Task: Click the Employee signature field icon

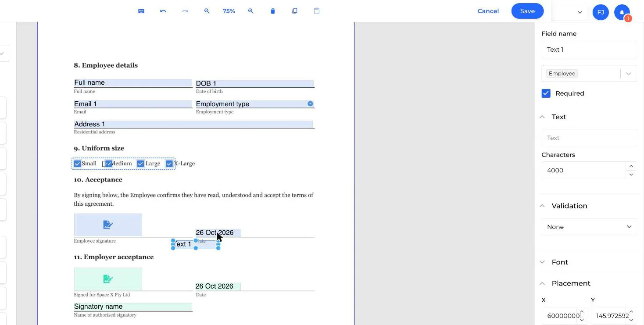Action: tap(108, 225)
